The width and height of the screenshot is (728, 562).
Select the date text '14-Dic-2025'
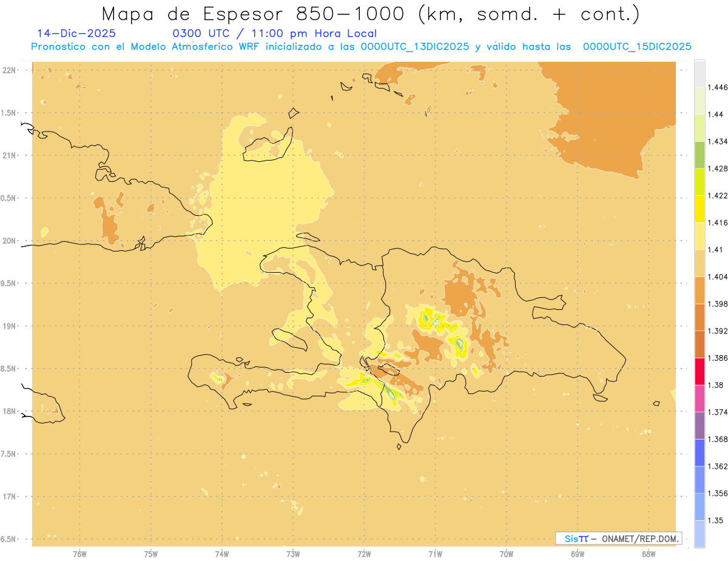[76, 33]
